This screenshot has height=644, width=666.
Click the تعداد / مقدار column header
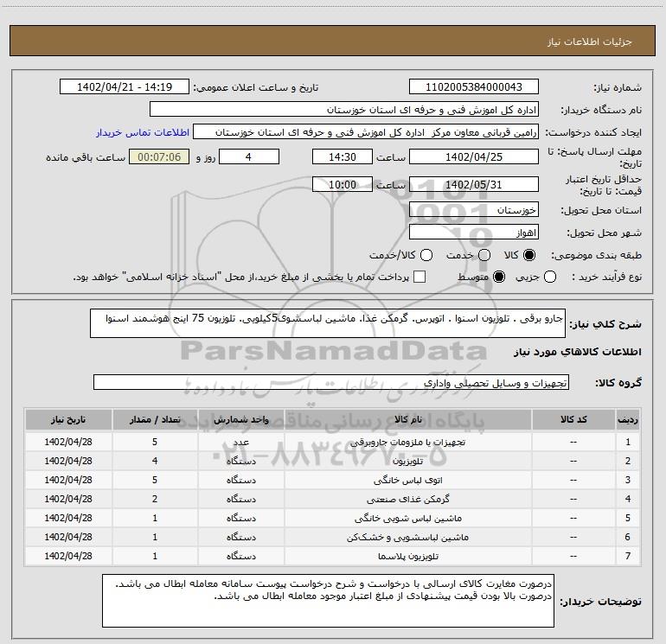pyautogui.click(x=155, y=420)
